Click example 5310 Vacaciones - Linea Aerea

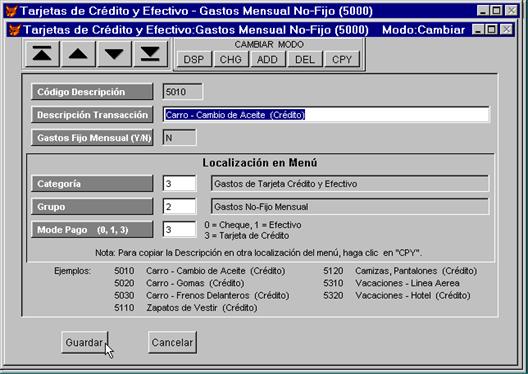point(391,283)
